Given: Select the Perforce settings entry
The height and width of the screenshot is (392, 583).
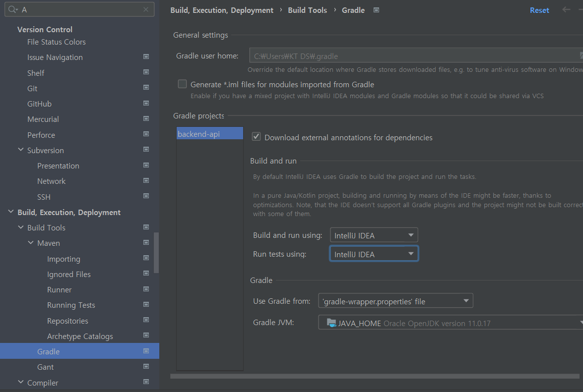Looking at the screenshot, I should tap(41, 135).
